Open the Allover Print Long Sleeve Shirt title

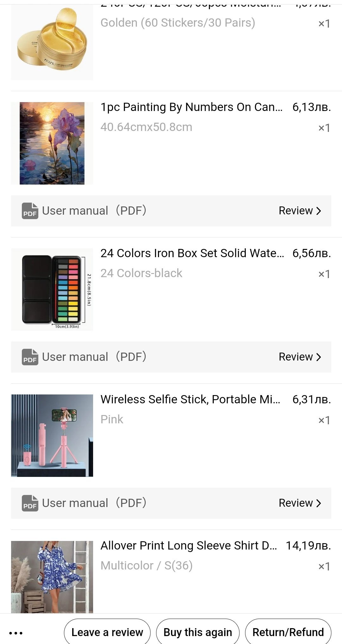click(189, 546)
